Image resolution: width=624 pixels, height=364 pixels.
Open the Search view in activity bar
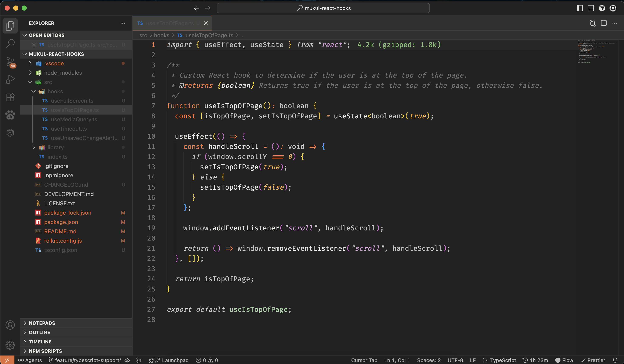click(x=10, y=43)
